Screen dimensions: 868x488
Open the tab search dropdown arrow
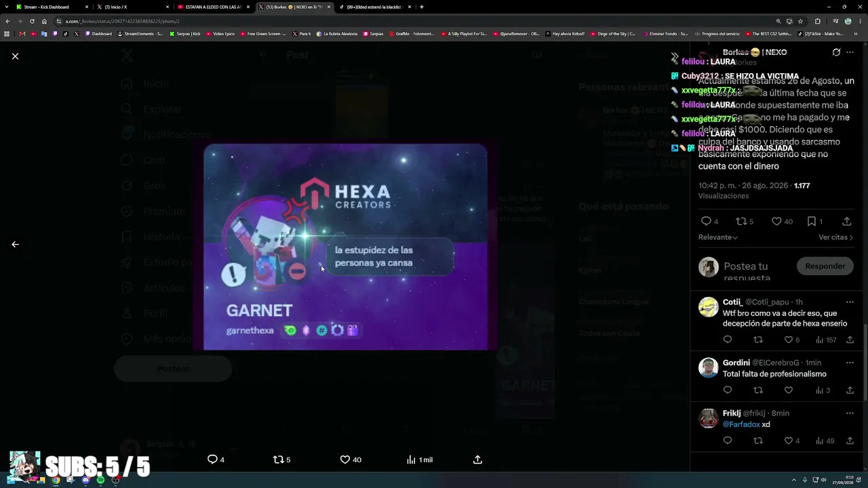tap(6, 7)
